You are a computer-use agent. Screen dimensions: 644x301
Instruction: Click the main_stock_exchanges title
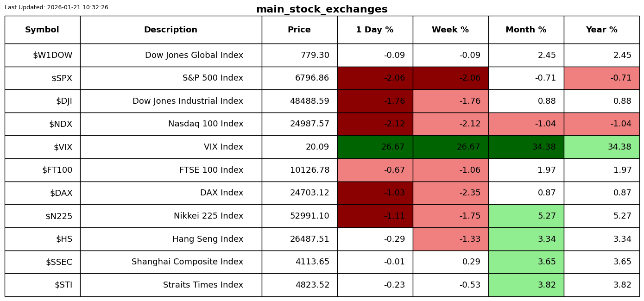click(x=322, y=9)
